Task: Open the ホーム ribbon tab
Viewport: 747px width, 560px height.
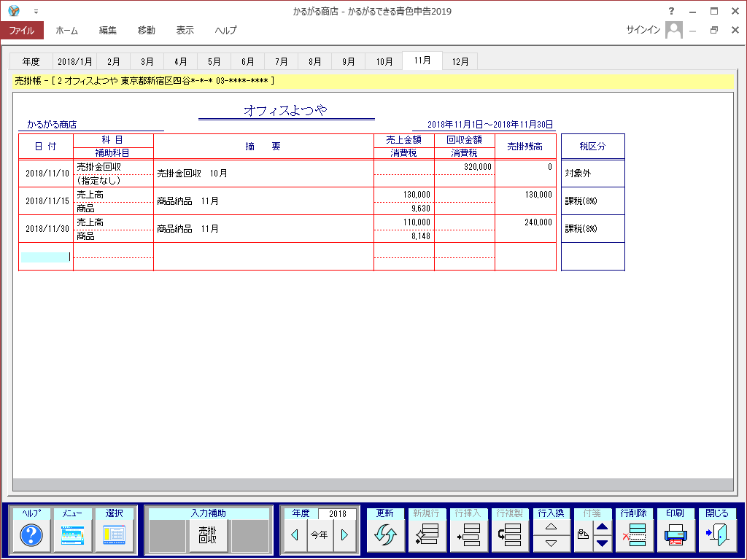Action: (66, 30)
